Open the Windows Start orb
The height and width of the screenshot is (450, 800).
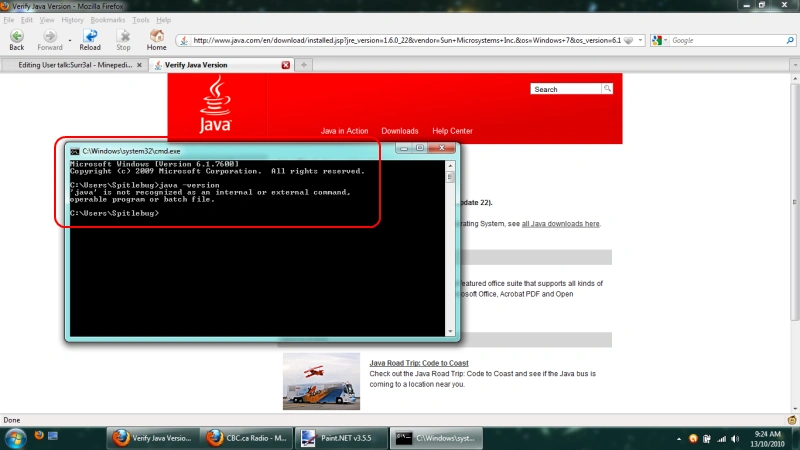[15, 438]
